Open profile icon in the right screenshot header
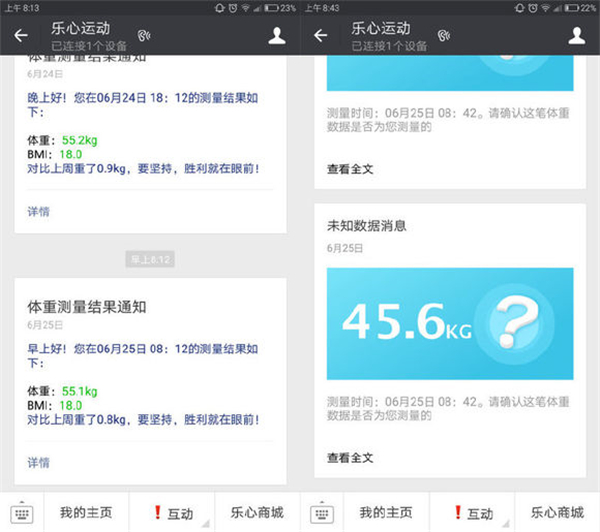This screenshot has height=532, width=600. tap(577, 36)
